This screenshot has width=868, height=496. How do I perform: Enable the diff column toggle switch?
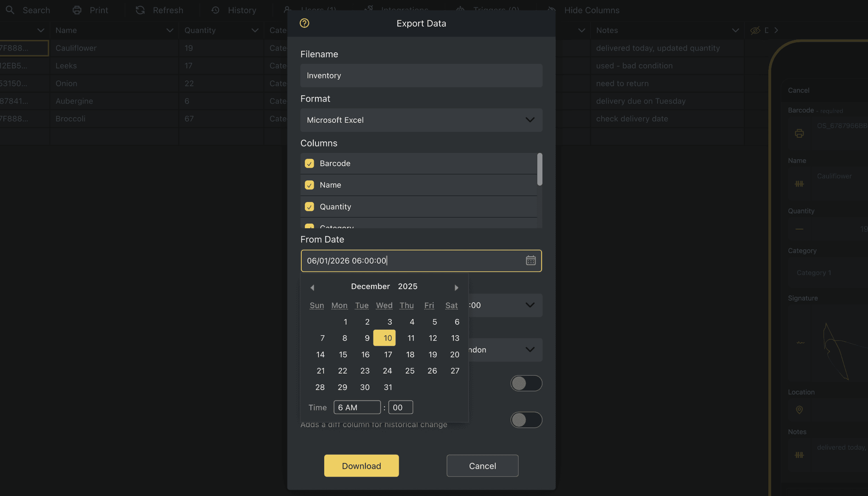(526, 420)
